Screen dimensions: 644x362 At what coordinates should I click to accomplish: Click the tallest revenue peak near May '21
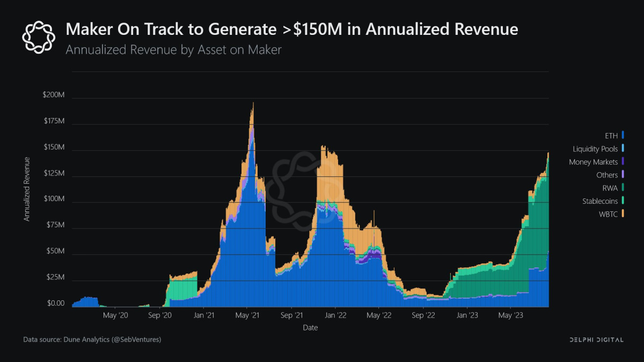(x=253, y=204)
